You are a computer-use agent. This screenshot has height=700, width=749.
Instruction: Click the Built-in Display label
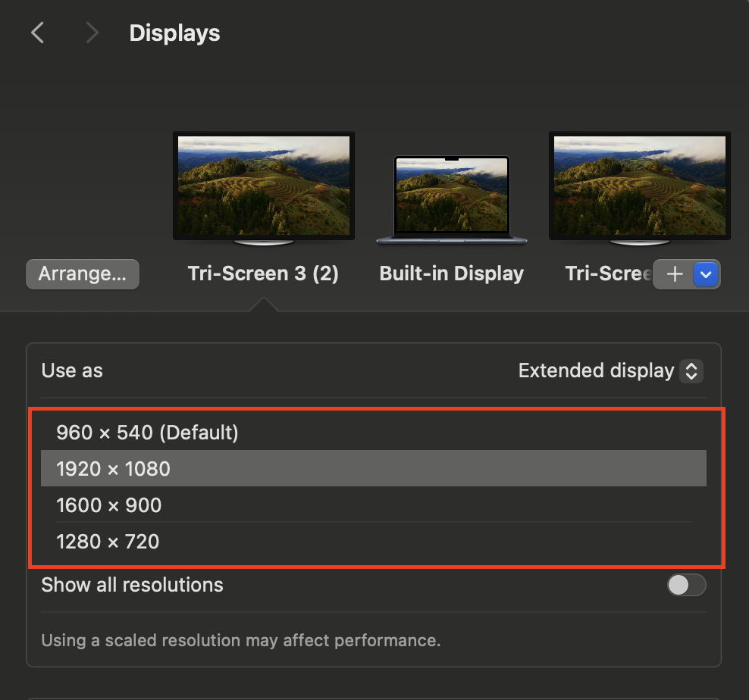point(452,273)
